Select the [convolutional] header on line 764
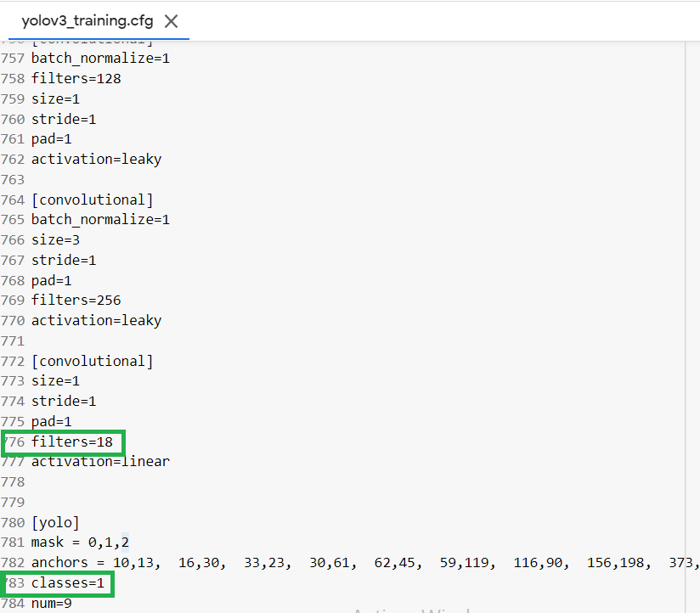 pyautogui.click(x=92, y=199)
